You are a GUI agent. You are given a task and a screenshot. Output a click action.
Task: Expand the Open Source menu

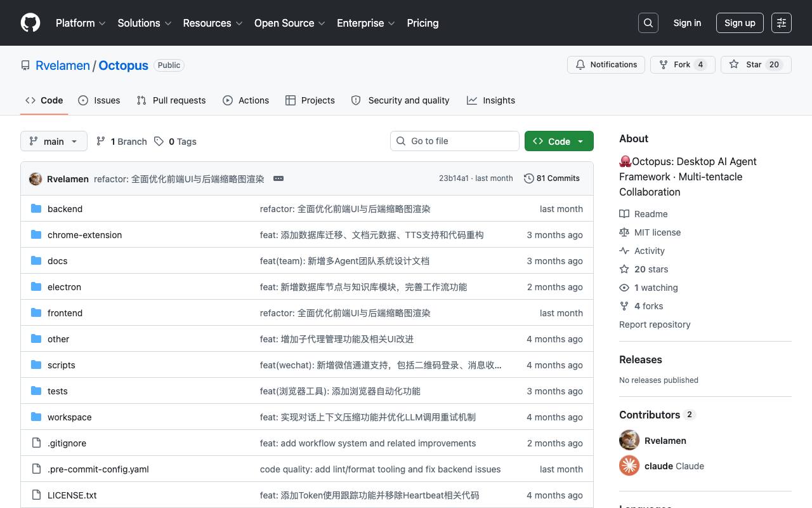tap(290, 23)
